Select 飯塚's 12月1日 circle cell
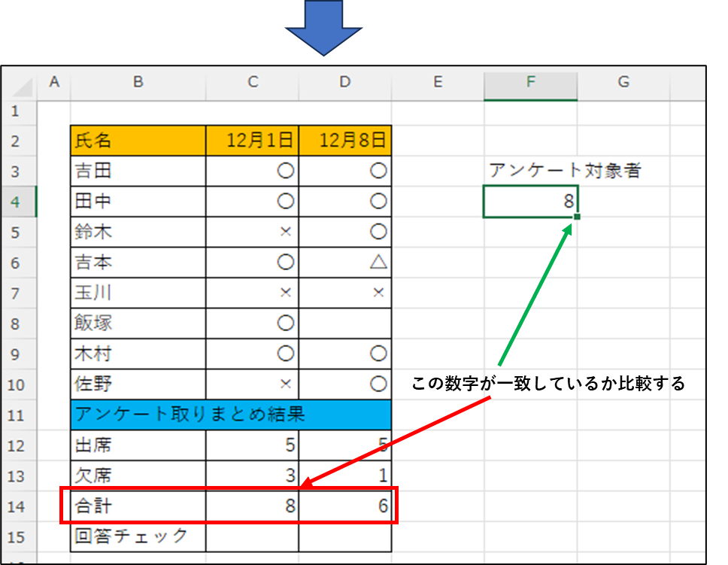This screenshot has height=565, width=728. pyautogui.click(x=252, y=324)
